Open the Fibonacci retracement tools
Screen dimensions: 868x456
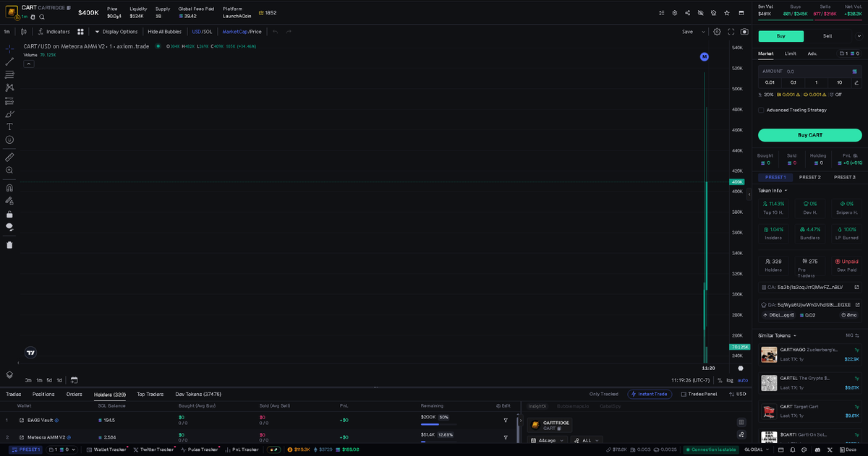(x=9, y=74)
